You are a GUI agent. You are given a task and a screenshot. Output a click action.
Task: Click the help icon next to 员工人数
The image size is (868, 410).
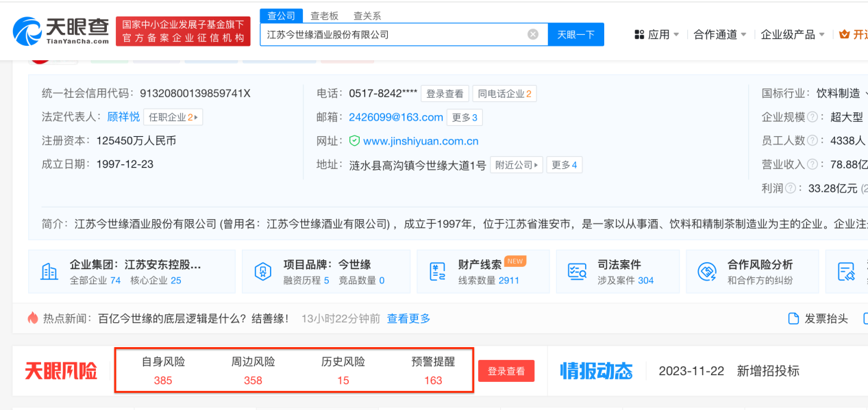(813, 140)
